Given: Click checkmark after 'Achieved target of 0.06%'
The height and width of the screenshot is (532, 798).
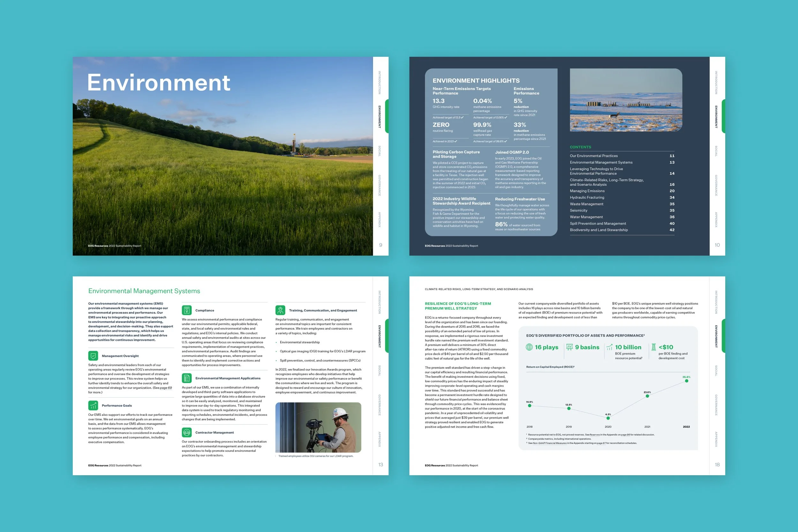Looking at the screenshot, I should (506, 117).
